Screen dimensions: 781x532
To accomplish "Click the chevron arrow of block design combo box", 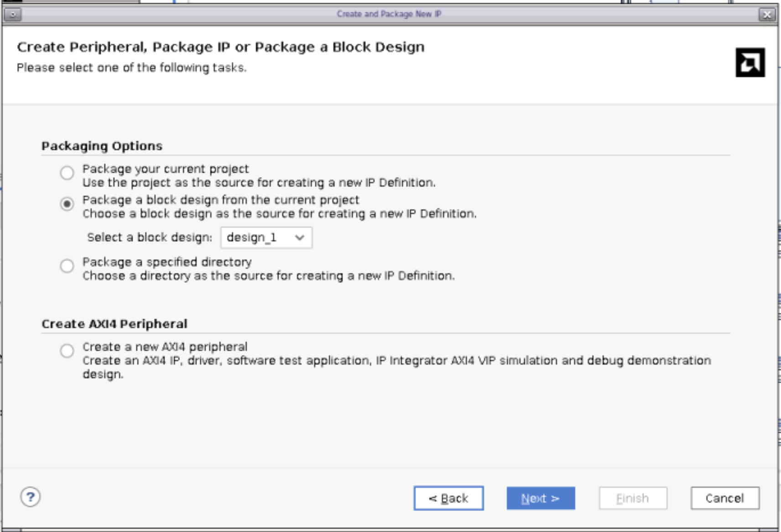I will 299,238.
